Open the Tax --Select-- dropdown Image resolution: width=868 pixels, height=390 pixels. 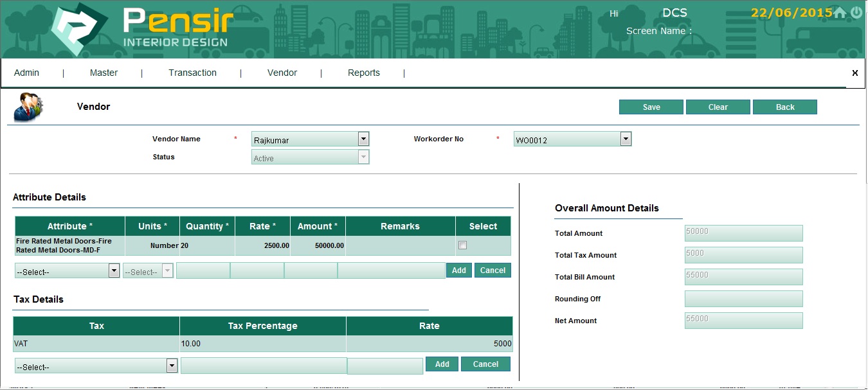(x=172, y=366)
